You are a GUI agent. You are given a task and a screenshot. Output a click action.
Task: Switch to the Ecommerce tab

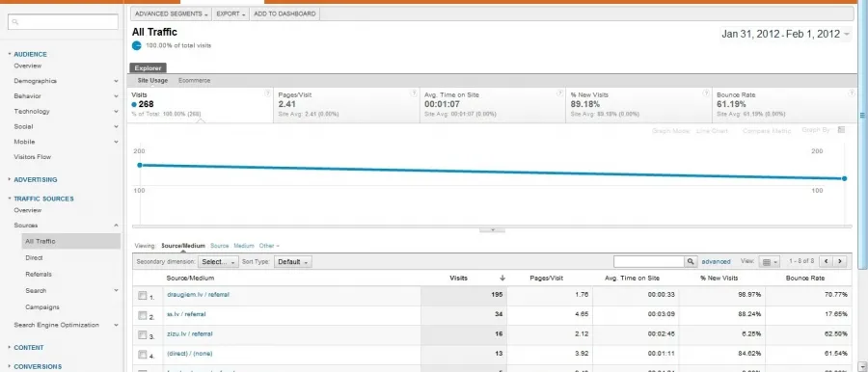pyautogui.click(x=194, y=81)
